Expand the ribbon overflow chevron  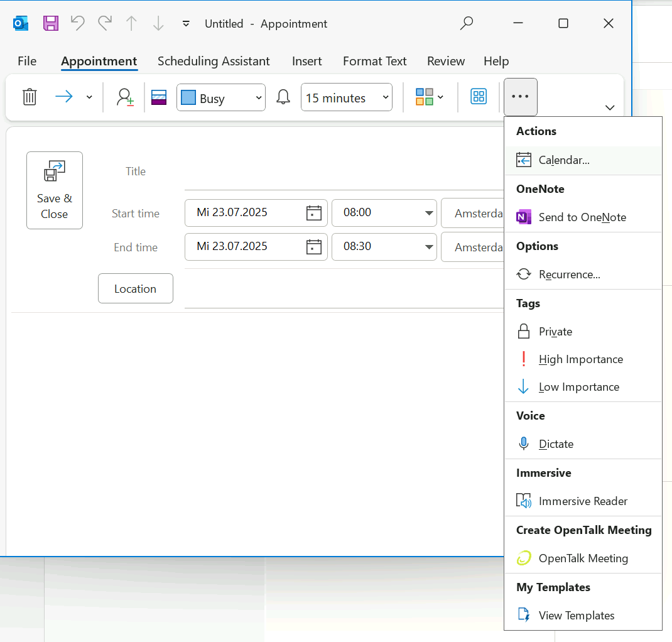tap(609, 107)
